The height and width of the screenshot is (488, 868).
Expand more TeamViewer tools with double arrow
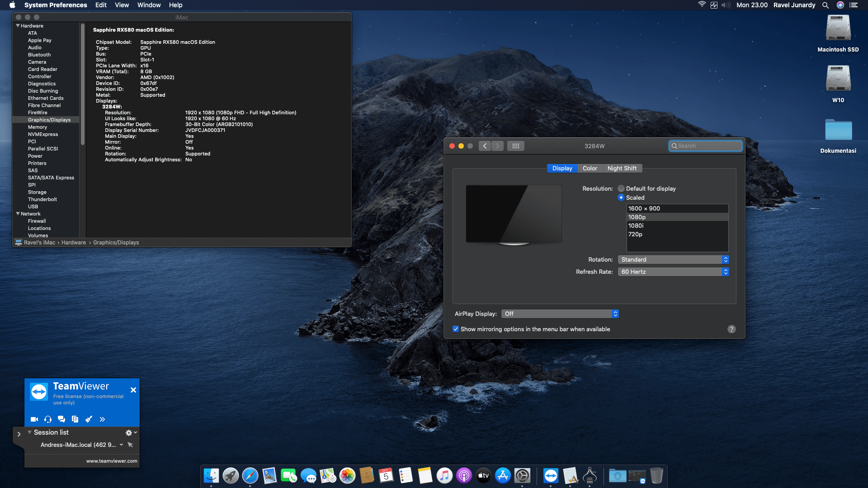coord(102,419)
